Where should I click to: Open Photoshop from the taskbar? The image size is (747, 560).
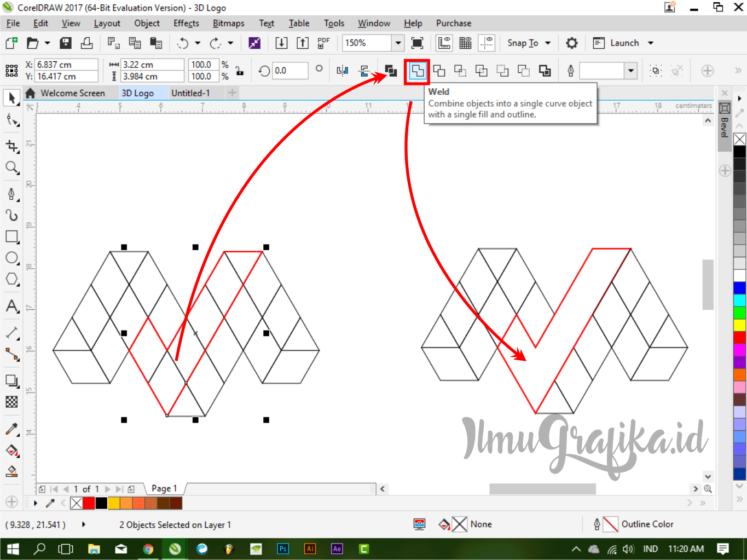pos(283,549)
